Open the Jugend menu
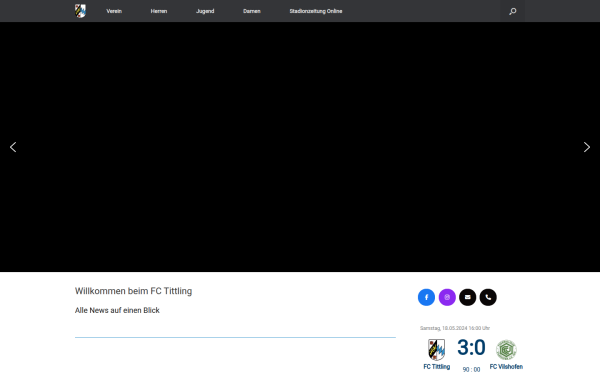The height and width of the screenshot is (375, 600). point(205,11)
